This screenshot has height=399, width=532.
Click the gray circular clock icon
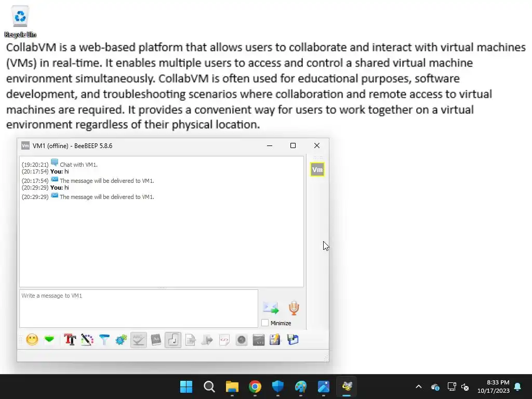click(241, 340)
